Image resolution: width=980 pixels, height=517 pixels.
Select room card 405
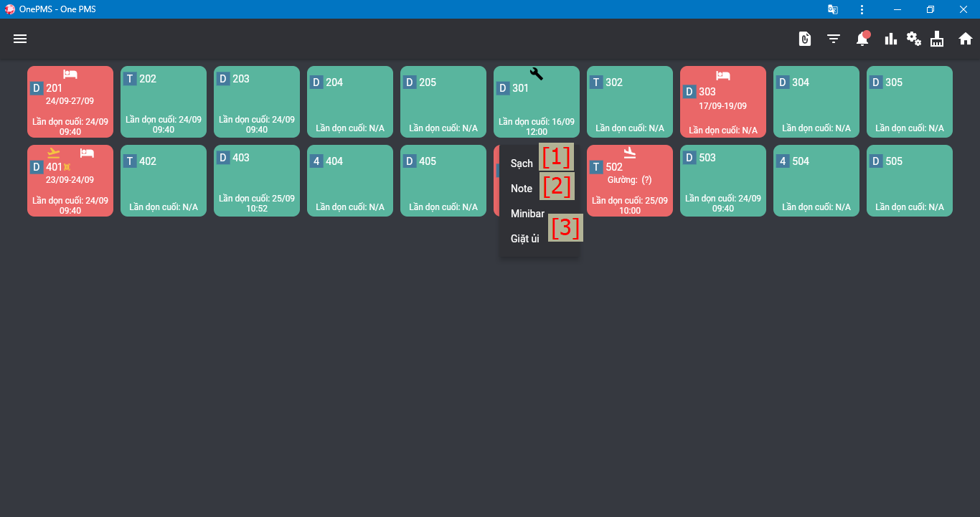click(x=443, y=181)
